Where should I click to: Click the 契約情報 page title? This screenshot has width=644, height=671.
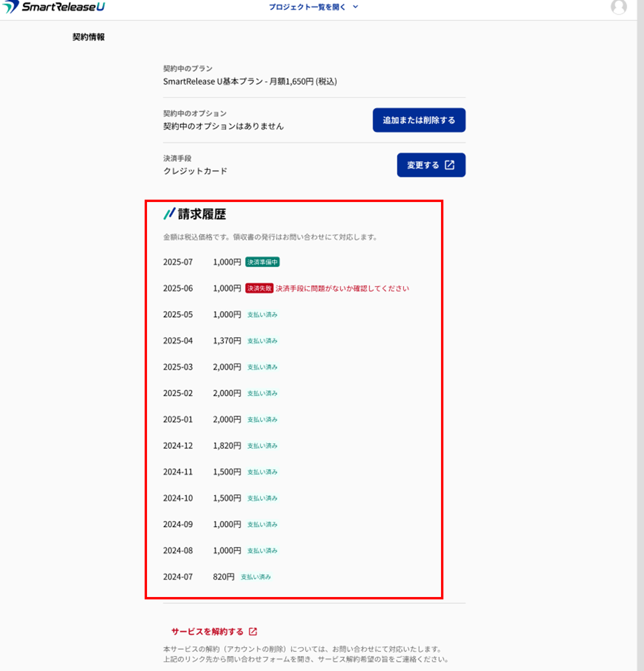coord(88,37)
